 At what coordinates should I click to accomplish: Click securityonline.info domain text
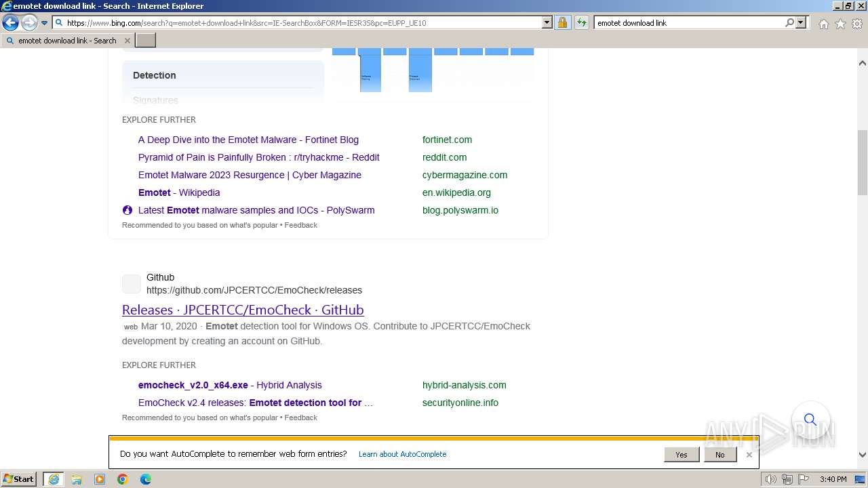click(460, 403)
